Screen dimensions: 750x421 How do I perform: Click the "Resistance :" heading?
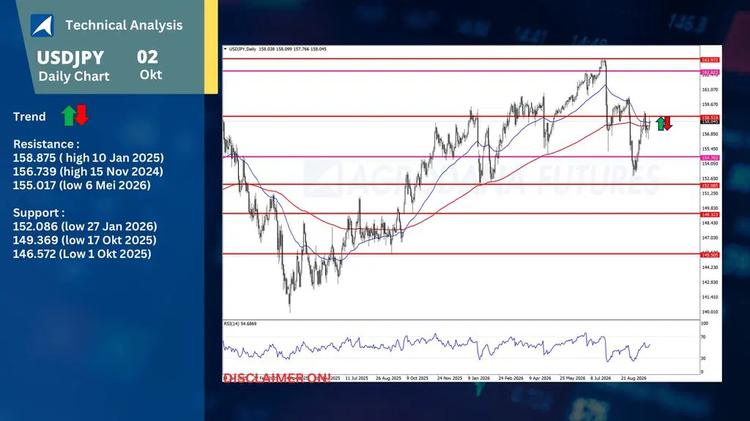pos(46,144)
